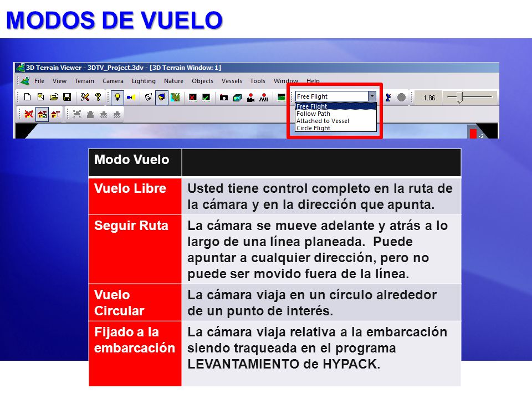532x399 pixels.
Task: Click the 'Seguir Ruta' table cell
Action: (135, 249)
